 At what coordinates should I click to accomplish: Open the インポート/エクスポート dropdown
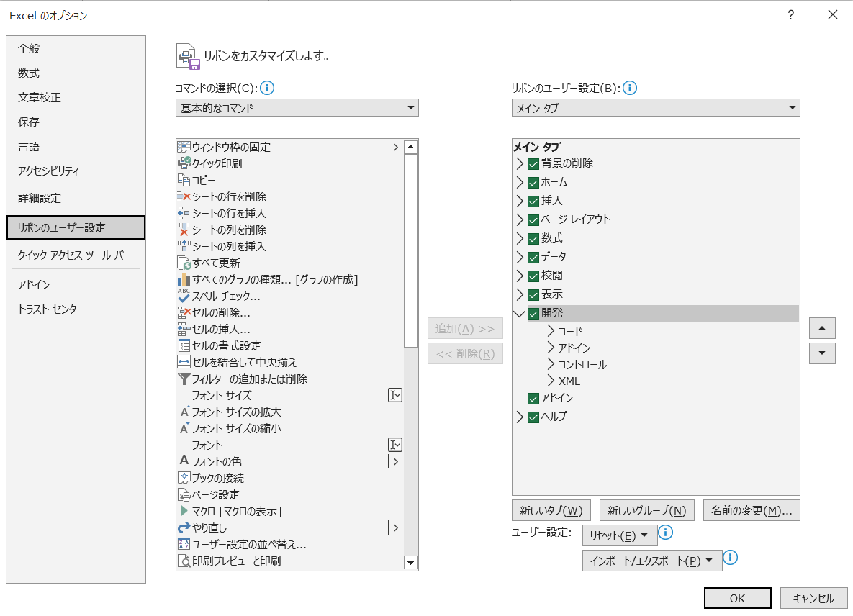pos(651,561)
